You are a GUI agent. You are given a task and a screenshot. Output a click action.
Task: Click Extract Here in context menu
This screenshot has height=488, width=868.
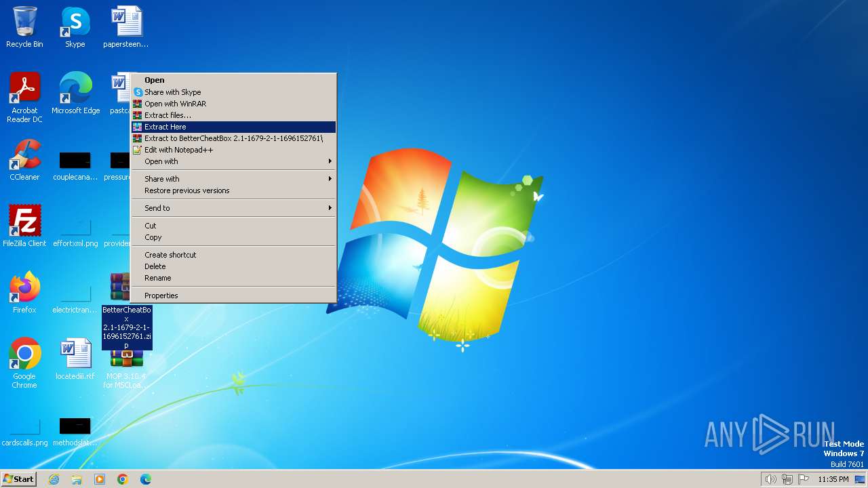pyautogui.click(x=233, y=127)
